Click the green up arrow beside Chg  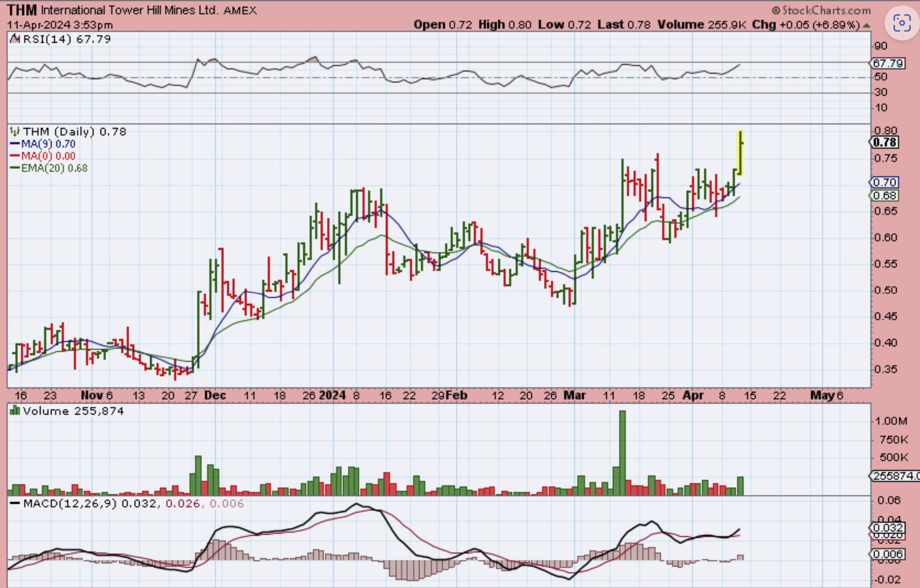(x=866, y=25)
